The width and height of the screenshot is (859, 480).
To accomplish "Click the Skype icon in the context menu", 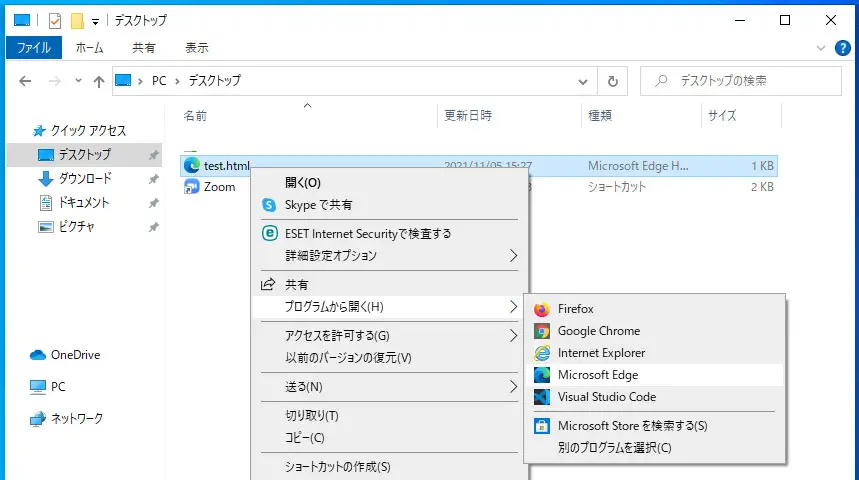I will [x=269, y=205].
